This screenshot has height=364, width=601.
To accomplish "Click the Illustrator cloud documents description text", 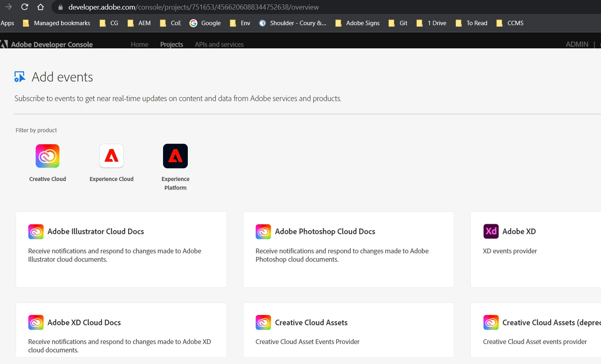I will click(115, 255).
